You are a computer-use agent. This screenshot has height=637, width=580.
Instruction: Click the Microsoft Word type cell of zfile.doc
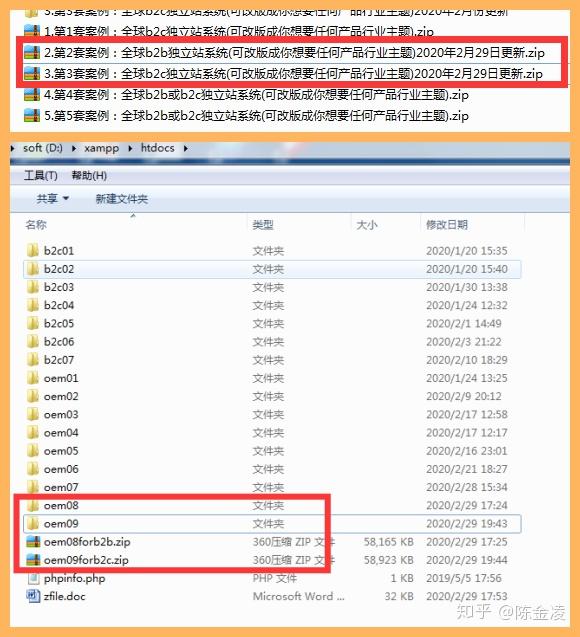pos(299,596)
